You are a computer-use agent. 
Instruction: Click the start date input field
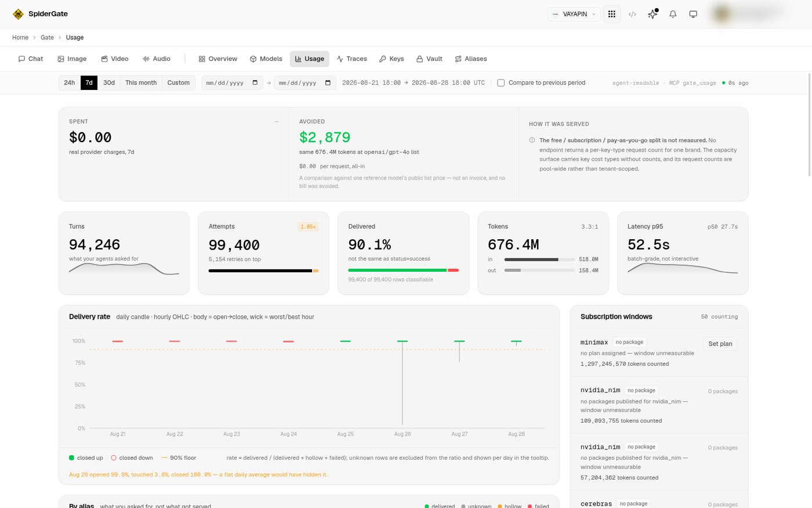pos(232,83)
